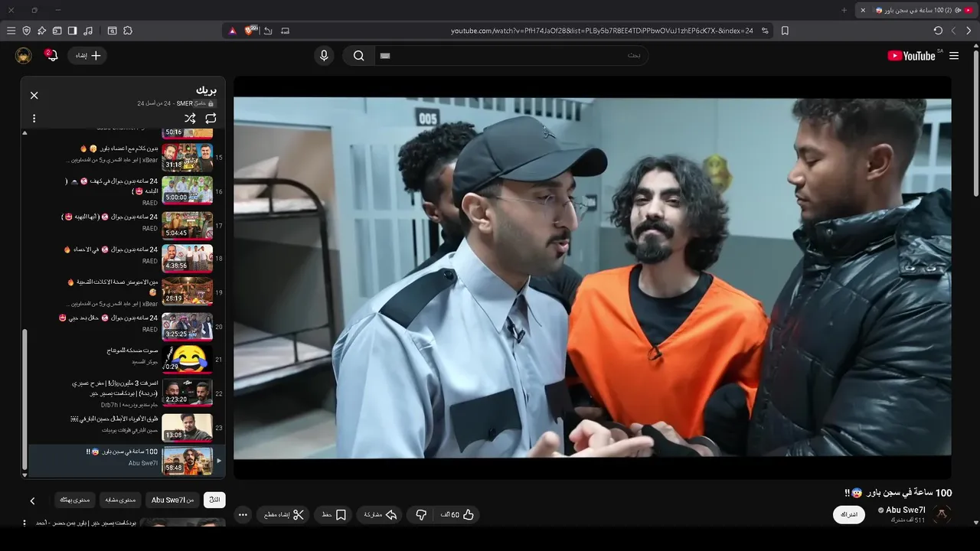This screenshot has height=551, width=980.
Task: Open more video actions three-dot menu
Action: (x=243, y=515)
